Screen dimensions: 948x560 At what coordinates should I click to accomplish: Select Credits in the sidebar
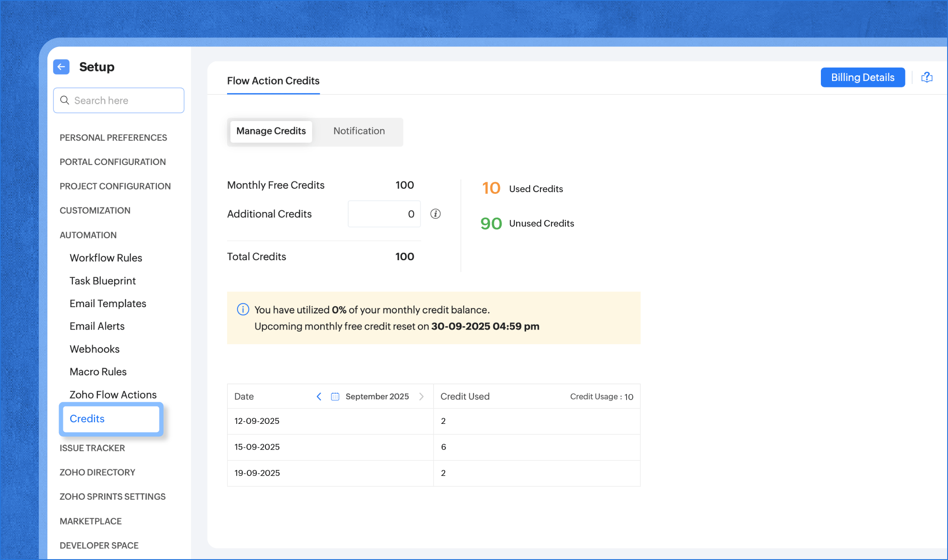tap(87, 419)
